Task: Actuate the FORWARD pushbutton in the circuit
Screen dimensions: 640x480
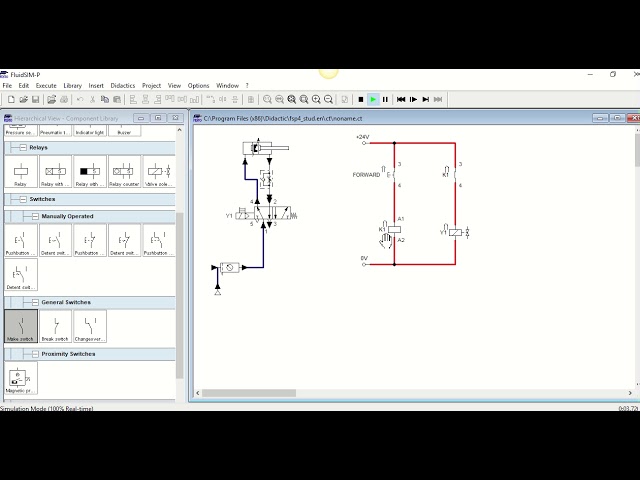Action: (391, 175)
